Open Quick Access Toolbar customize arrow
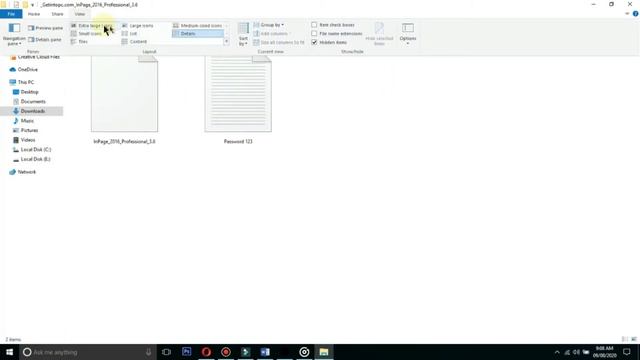This screenshot has width=640, height=360. click(x=33, y=5)
